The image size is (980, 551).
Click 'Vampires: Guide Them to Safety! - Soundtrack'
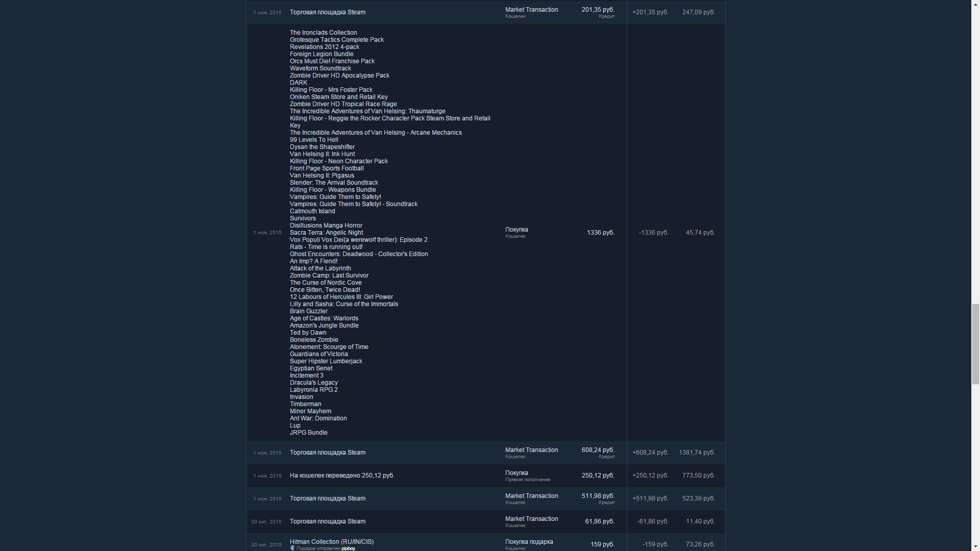[354, 204]
